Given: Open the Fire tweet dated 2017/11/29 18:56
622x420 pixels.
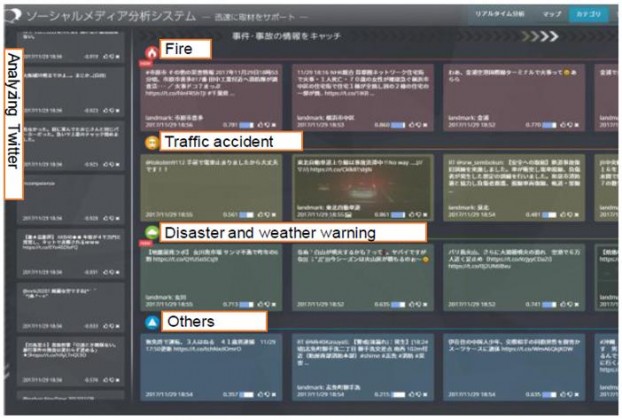Looking at the screenshot, I should [211, 98].
